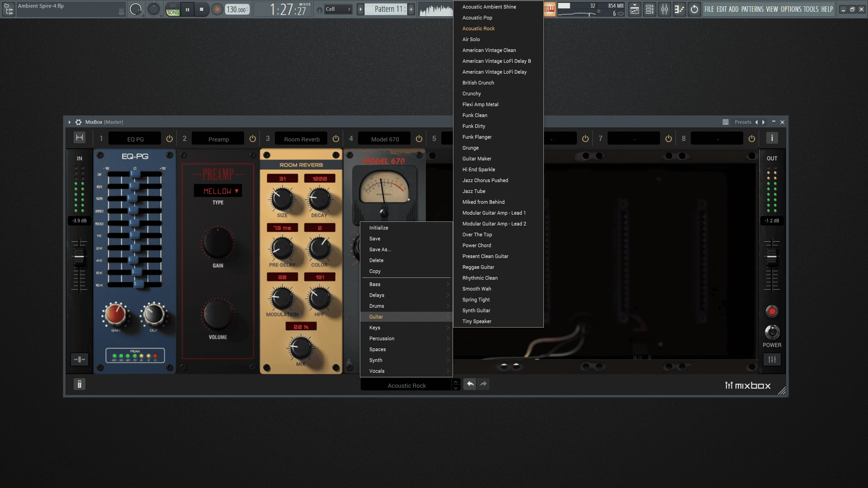Click the Acoustic Rock preset name field
Image resolution: width=868 pixels, height=488 pixels.
pos(406,385)
